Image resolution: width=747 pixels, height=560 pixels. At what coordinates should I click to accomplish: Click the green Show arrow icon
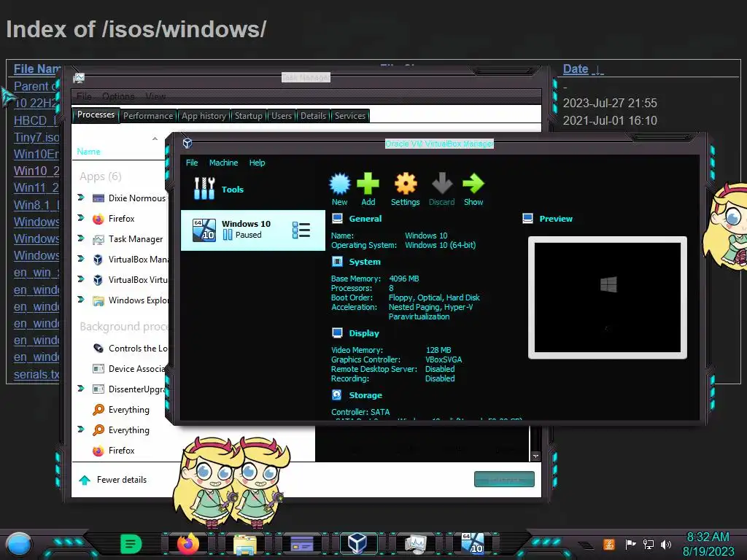pos(473,184)
